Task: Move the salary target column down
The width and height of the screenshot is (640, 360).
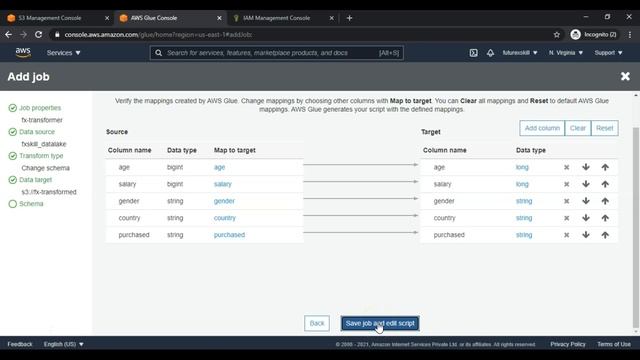Action: pos(586,184)
